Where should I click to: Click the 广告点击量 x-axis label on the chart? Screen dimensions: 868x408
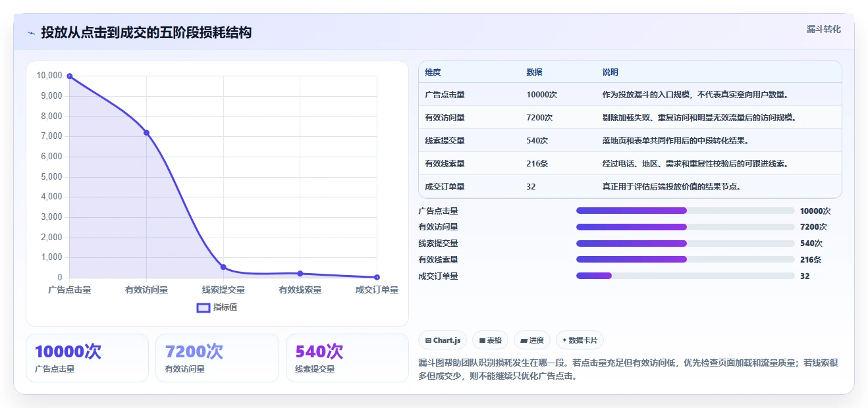click(69, 290)
